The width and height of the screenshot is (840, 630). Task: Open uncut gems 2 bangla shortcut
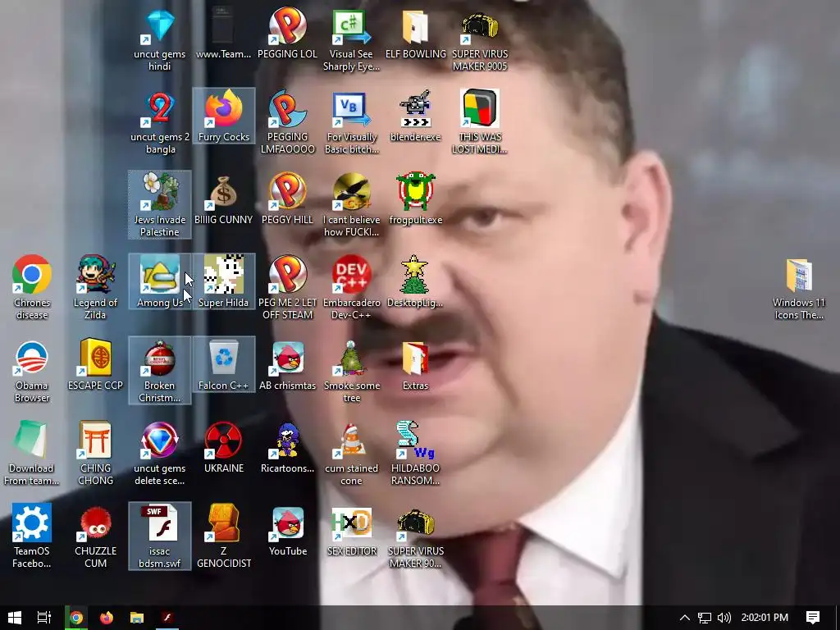click(x=160, y=123)
